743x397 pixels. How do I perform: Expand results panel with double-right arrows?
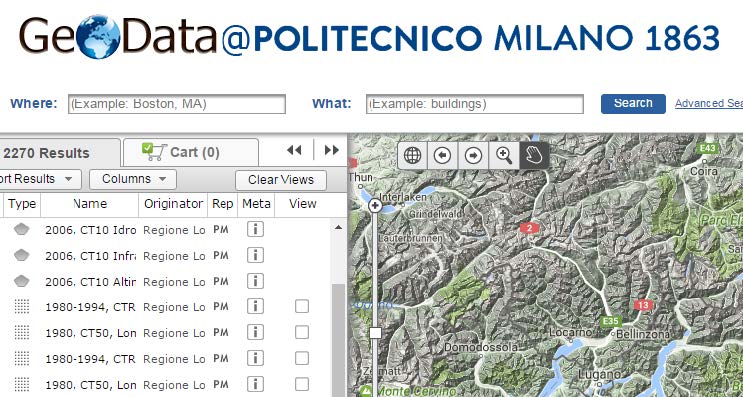(332, 150)
